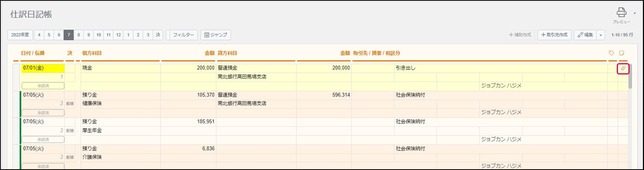Open the フィルター filter button
644x170 pixels.
(182, 35)
